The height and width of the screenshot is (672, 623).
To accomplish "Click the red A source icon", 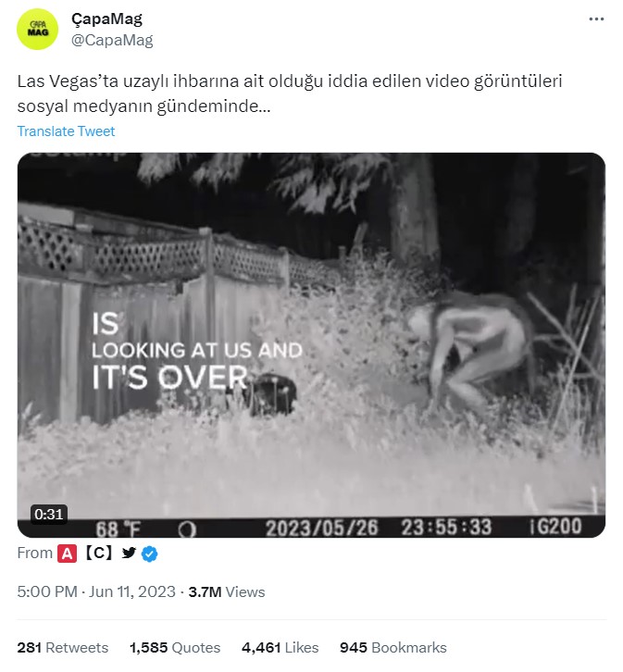I will pos(67,554).
